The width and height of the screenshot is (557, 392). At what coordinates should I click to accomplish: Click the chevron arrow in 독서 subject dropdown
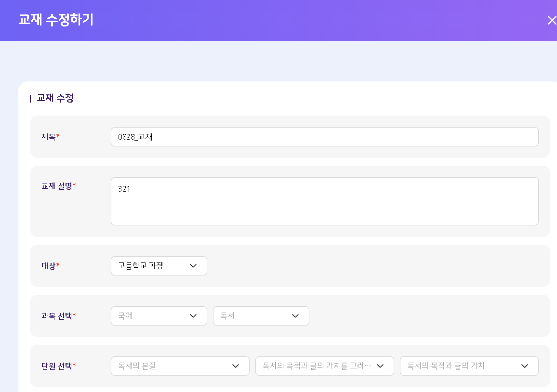tap(295, 316)
